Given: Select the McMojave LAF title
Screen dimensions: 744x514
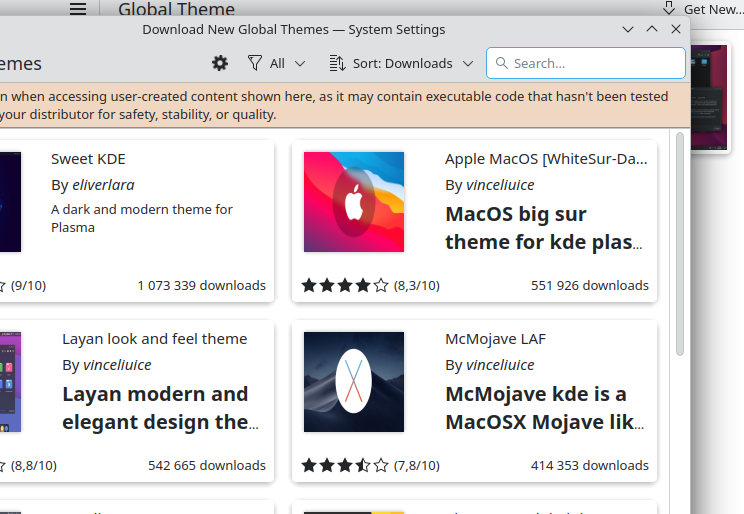Looking at the screenshot, I should (495, 339).
